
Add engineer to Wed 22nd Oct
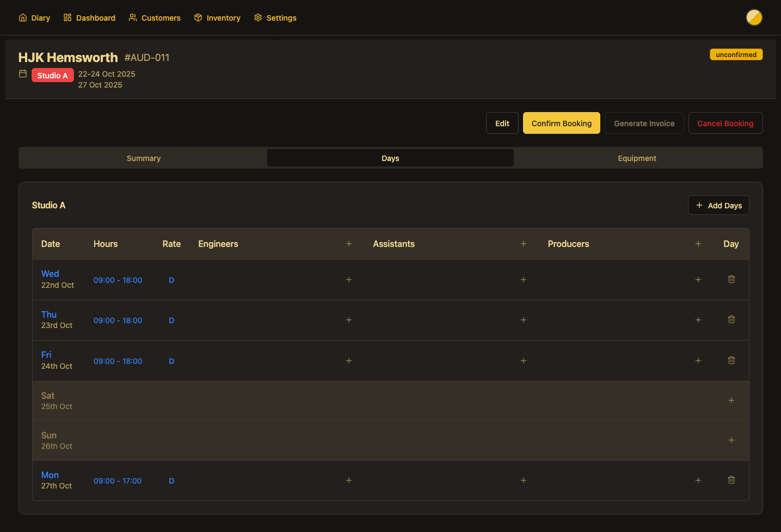point(349,280)
